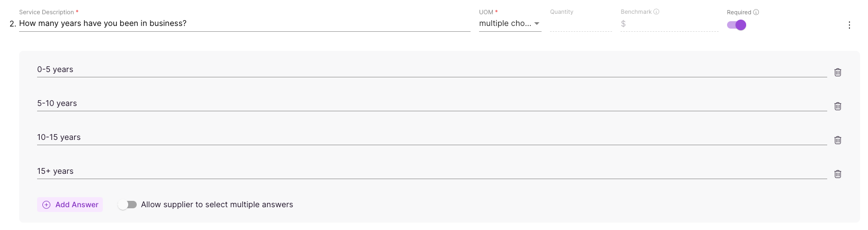
Task: Edit the "10-15 years" answer text
Action: point(432,137)
